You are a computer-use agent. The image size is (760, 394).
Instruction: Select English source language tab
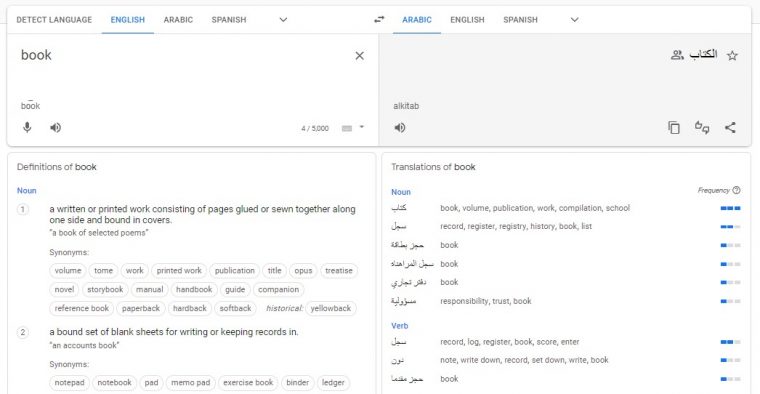point(127,20)
